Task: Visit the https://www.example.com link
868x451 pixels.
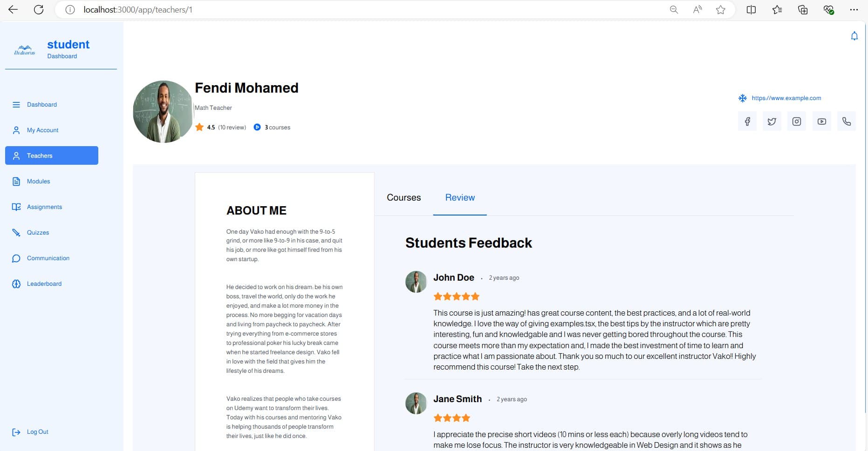Action: click(x=786, y=98)
